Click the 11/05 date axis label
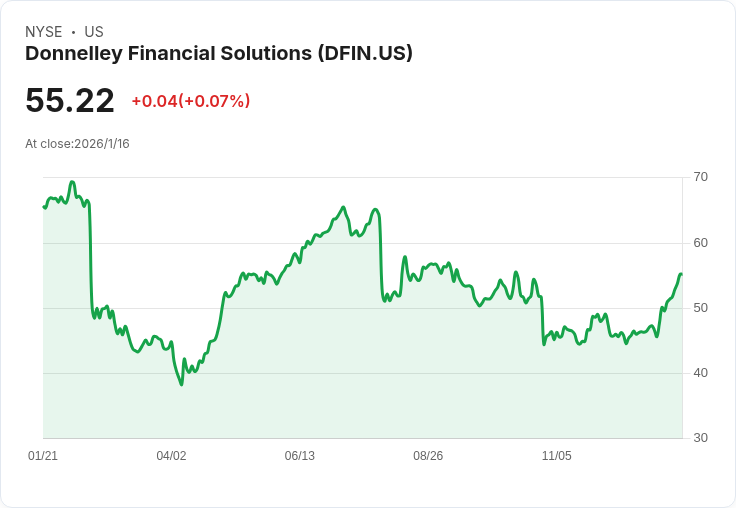 tap(557, 455)
